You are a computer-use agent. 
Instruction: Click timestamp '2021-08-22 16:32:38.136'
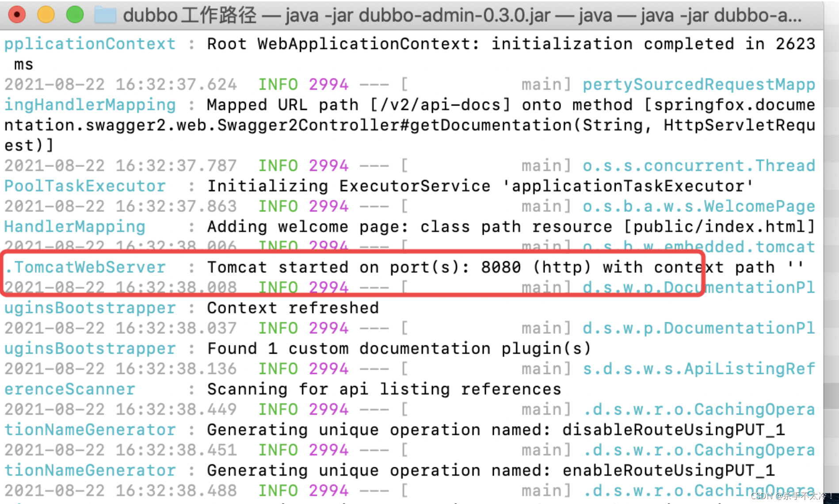click(121, 369)
